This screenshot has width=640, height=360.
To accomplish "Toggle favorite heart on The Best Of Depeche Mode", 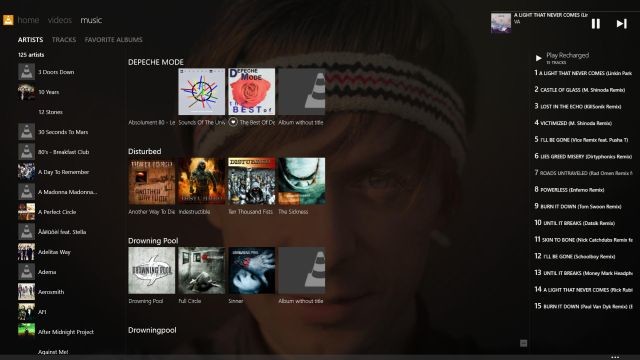I will point(233,122).
